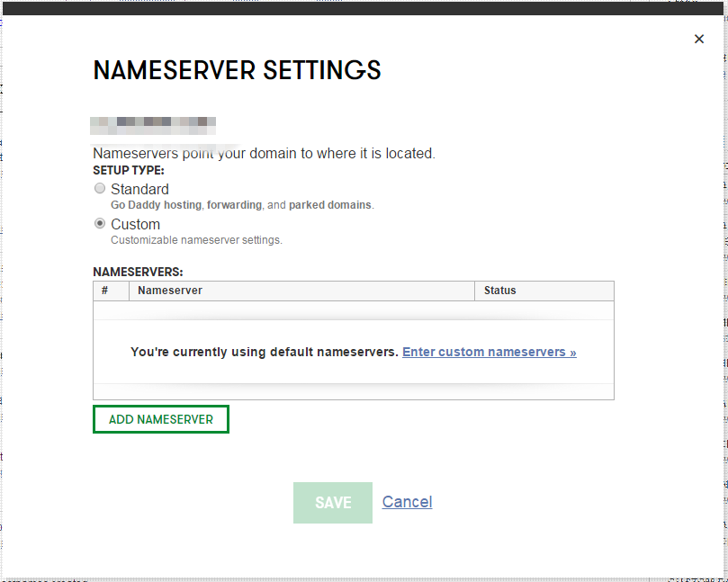Click the Nameserver column header
728x582 pixels.
point(170,291)
